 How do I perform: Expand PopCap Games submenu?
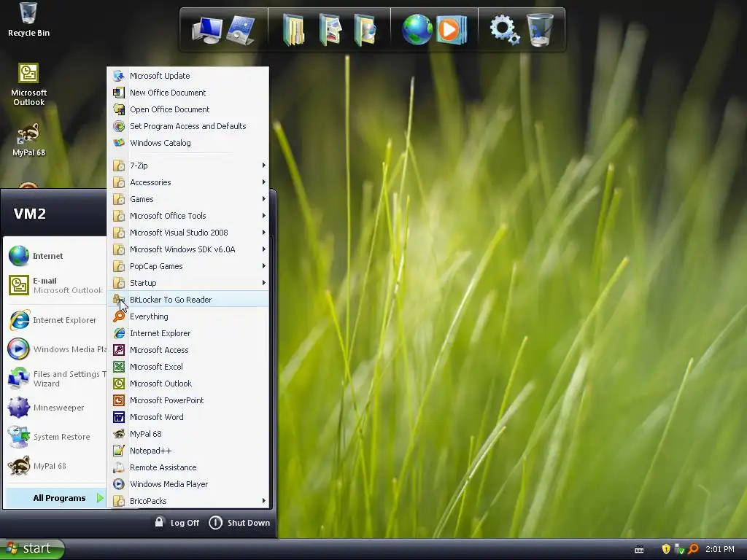point(189,265)
